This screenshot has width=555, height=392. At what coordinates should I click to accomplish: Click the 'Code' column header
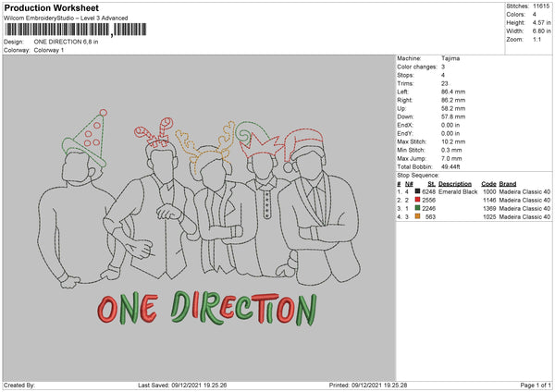[x=488, y=184]
